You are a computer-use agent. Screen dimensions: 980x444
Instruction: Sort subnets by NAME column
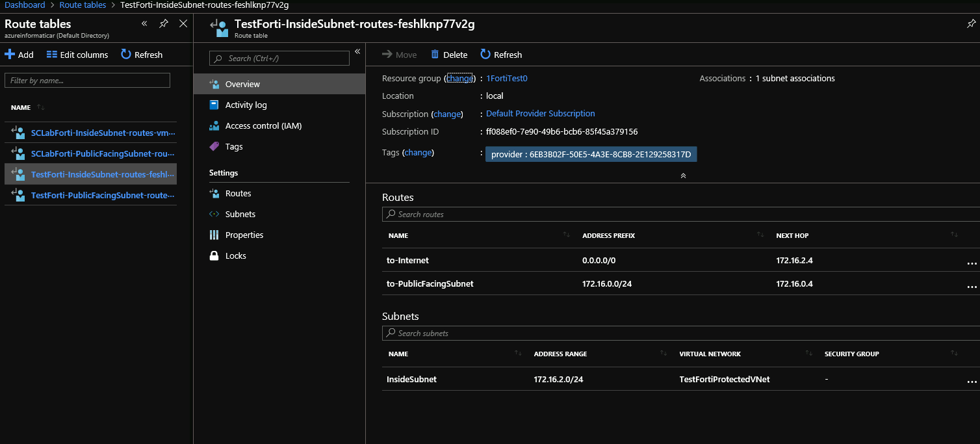(x=518, y=354)
